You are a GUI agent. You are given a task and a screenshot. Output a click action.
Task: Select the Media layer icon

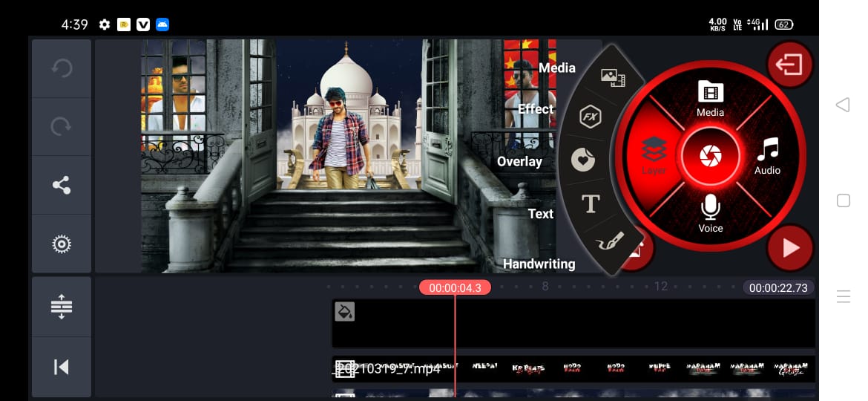[612, 76]
